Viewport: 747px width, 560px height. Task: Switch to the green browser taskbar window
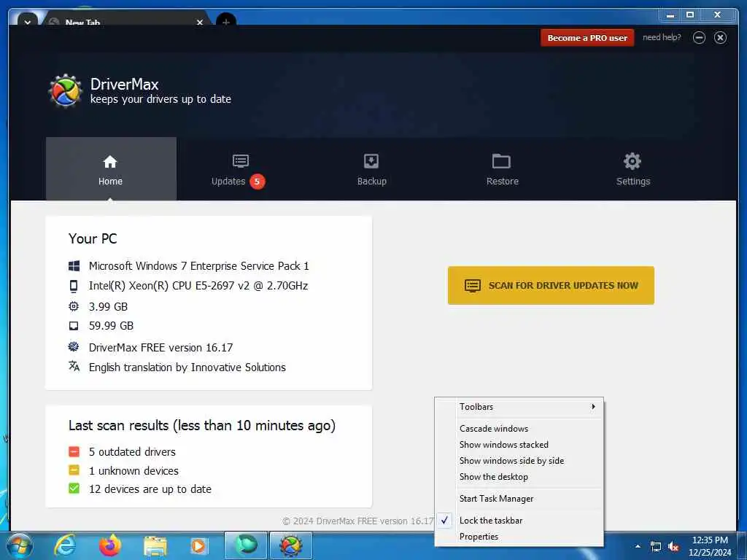(x=245, y=545)
